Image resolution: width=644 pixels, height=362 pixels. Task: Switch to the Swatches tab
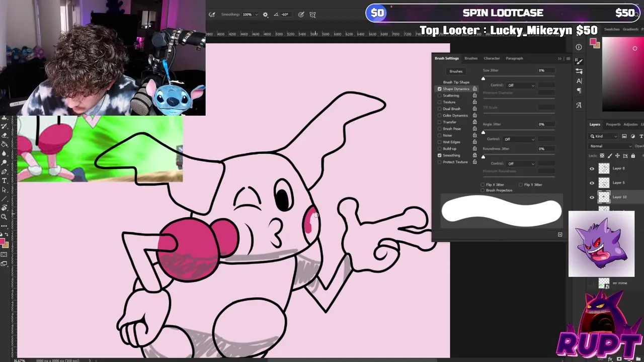coord(612,30)
